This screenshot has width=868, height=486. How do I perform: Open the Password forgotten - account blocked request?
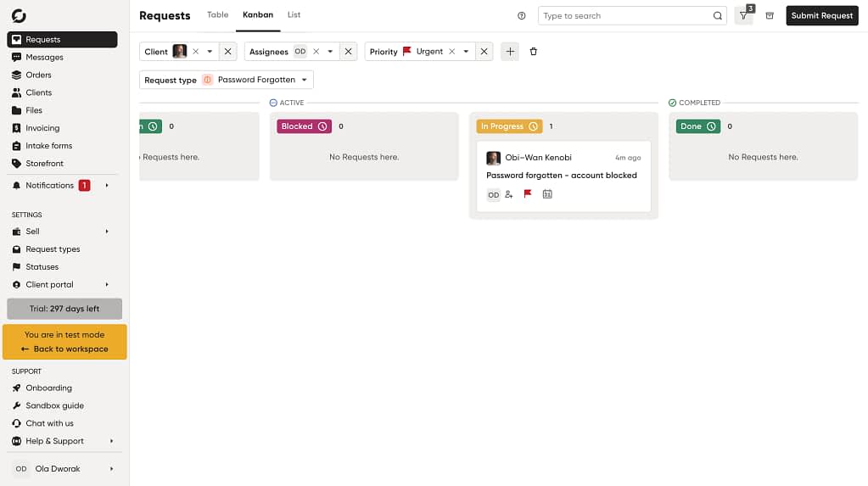pos(562,176)
